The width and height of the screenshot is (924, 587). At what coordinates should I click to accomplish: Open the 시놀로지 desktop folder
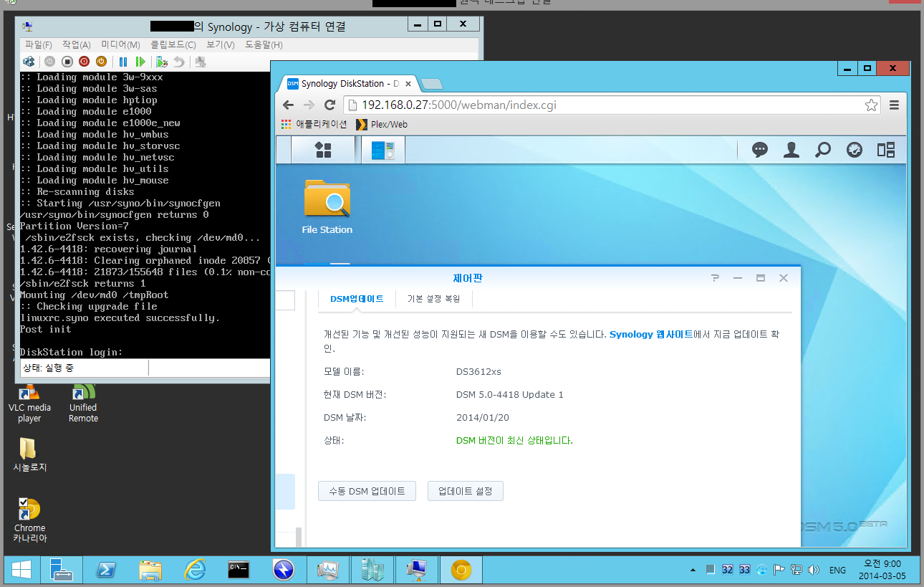pyautogui.click(x=29, y=454)
